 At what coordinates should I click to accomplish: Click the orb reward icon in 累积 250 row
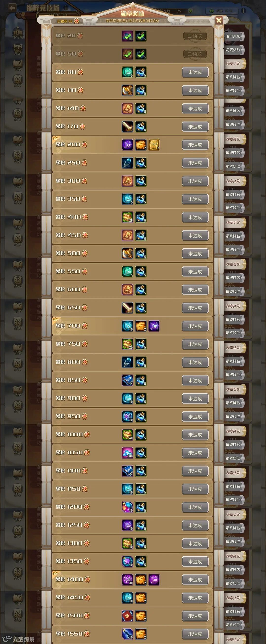point(127,163)
